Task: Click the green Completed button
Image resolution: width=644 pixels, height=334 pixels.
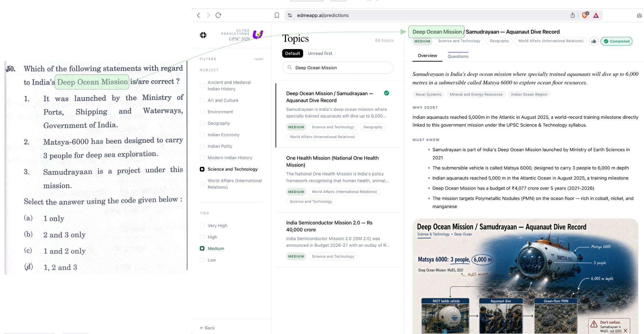Action: point(616,41)
